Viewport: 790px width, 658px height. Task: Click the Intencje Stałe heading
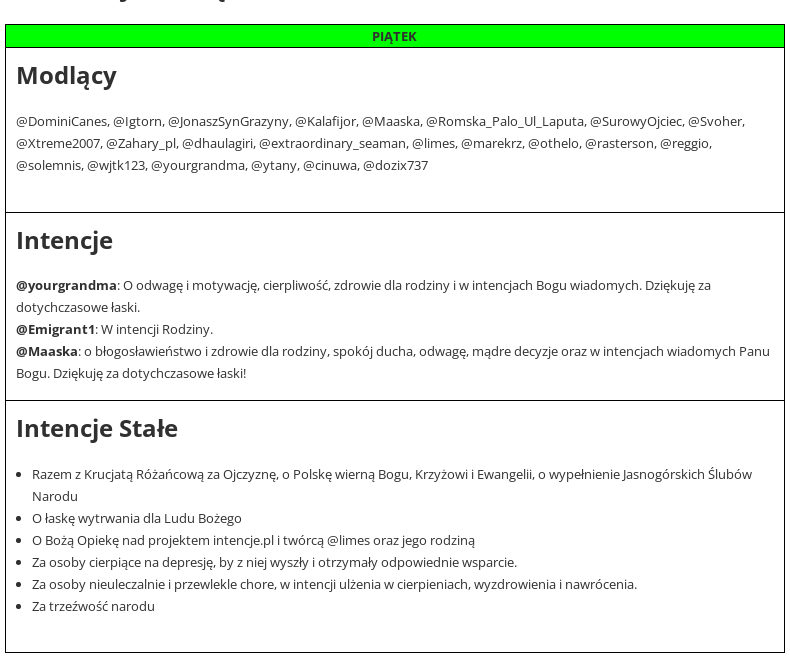click(x=97, y=428)
